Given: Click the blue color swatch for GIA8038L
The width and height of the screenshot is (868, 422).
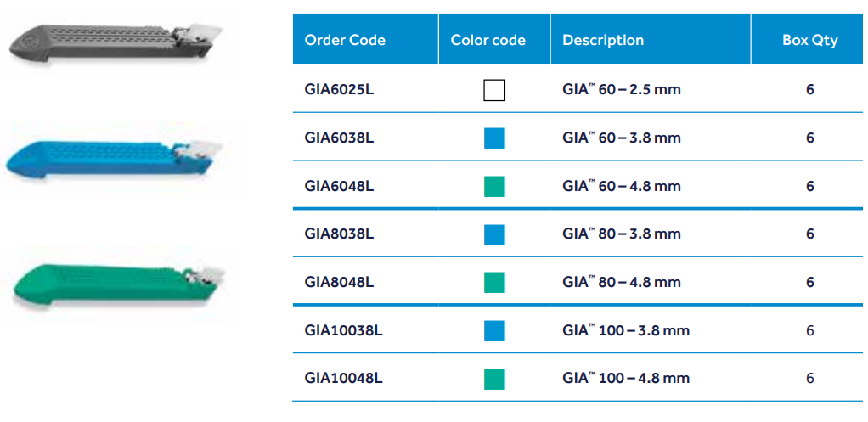Looking at the screenshot, I should [494, 234].
